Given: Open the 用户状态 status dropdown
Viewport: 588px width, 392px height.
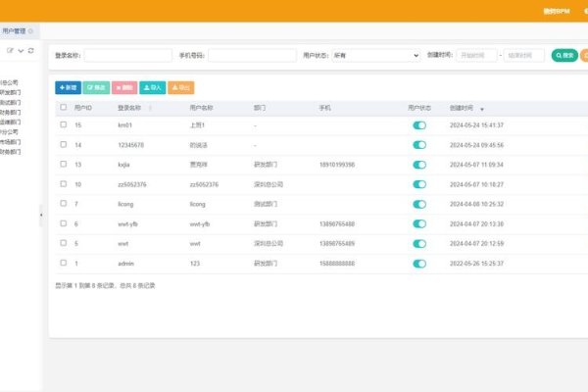Looking at the screenshot, I should tap(375, 56).
